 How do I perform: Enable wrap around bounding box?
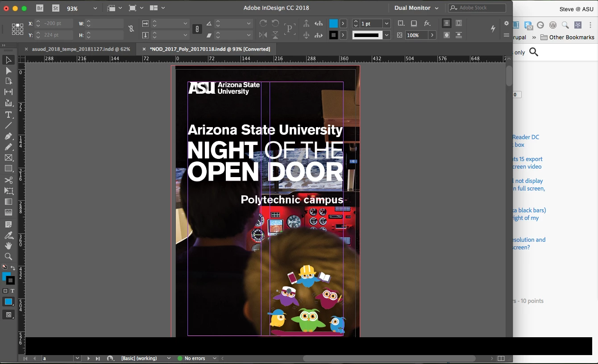(458, 23)
